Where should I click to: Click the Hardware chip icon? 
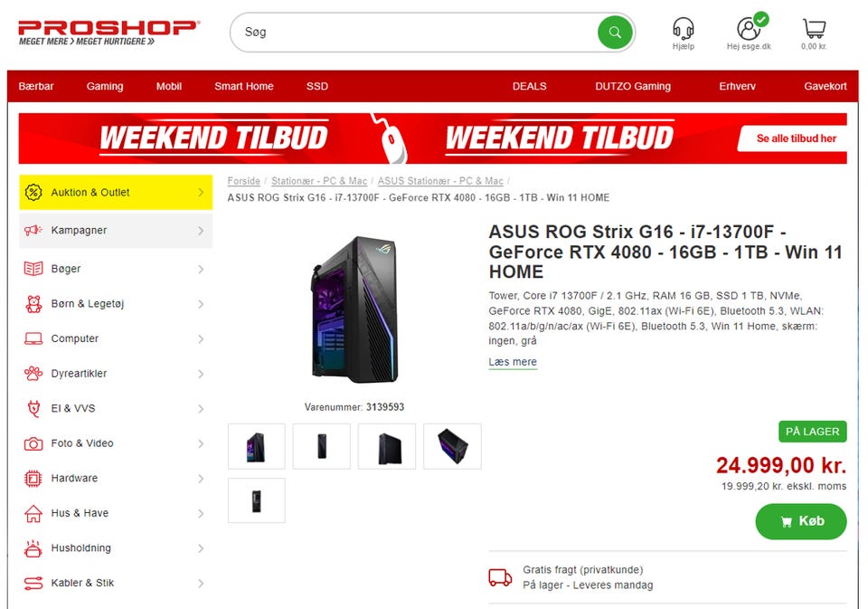click(33, 478)
